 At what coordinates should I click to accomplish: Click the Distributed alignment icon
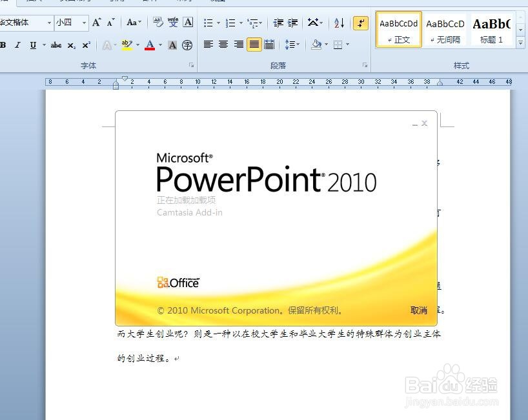[x=269, y=45]
